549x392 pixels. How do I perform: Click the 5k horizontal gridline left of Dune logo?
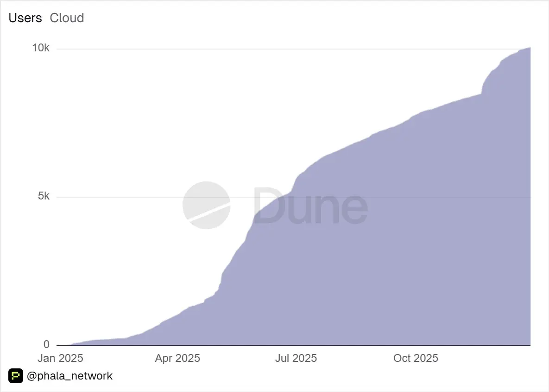pyautogui.click(x=119, y=197)
